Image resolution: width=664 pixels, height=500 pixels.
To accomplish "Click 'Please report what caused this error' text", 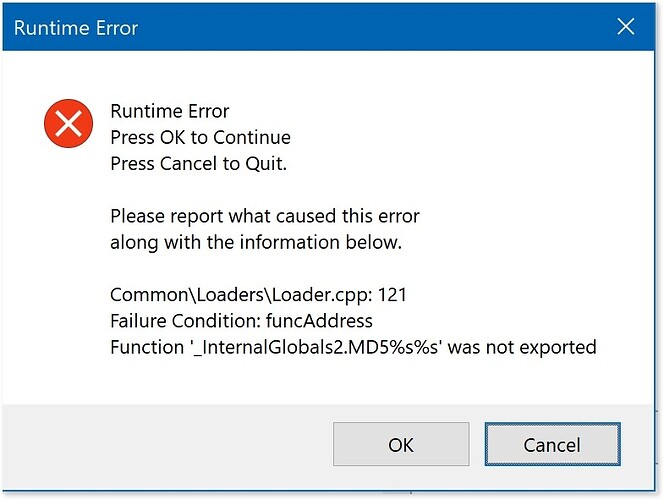I will point(265,216).
